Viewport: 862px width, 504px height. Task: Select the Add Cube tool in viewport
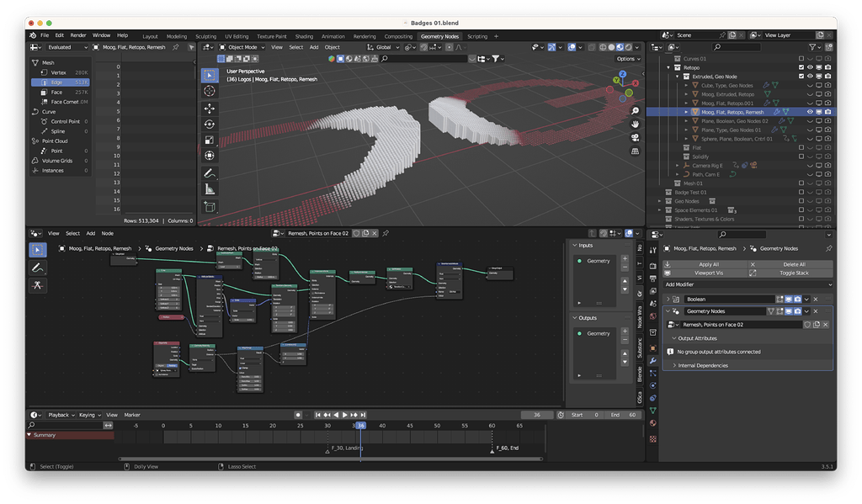click(210, 207)
